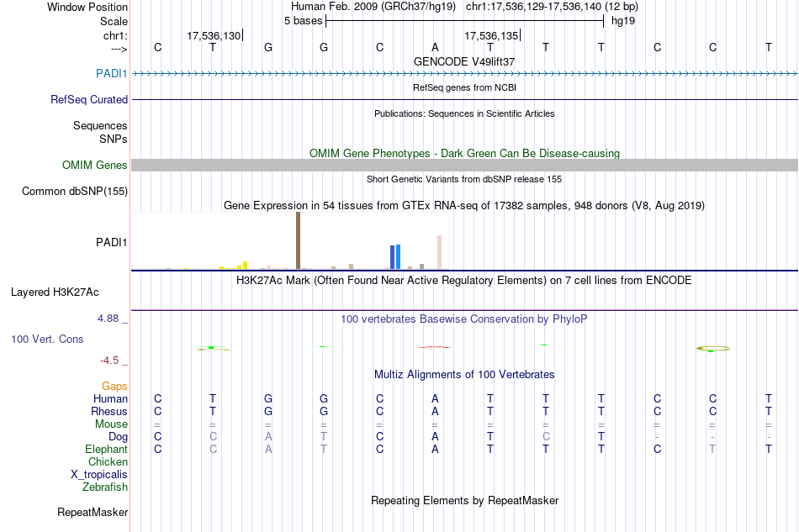Image resolution: width=799 pixels, height=532 pixels.
Task: Open the OMIM Gene Phenotypes track title
Action: [x=464, y=153]
